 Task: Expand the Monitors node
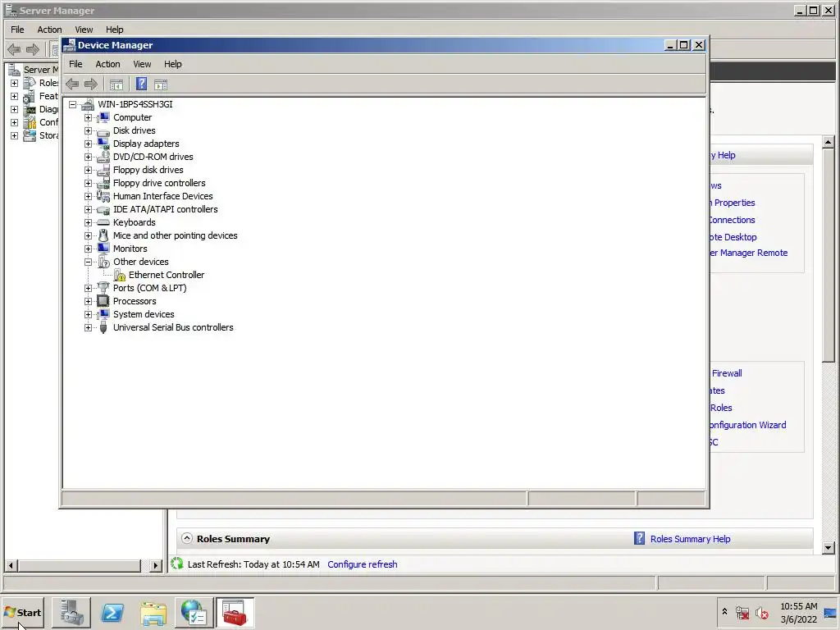(89, 249)
